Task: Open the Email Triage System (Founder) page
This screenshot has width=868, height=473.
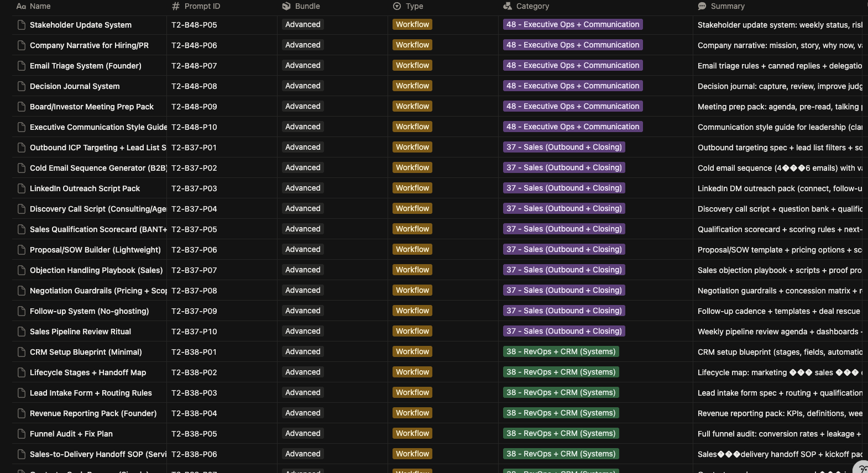Action: [x=86, y=66]
